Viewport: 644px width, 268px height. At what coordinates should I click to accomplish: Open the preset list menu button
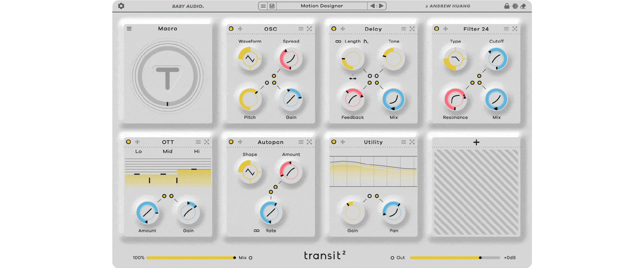click(263, 6)
